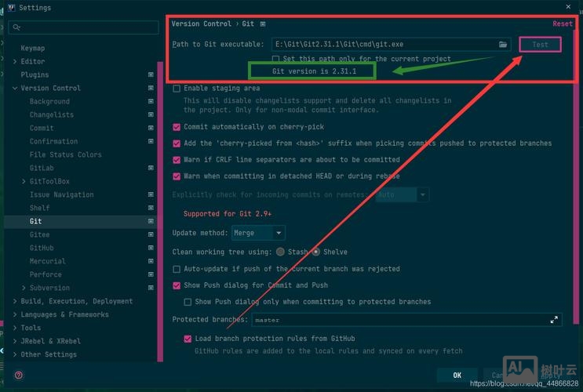583x392 pixels.
Task: Expand the JRebel & XRebel node
Action: pyautogui.click(x=15, y=341)
